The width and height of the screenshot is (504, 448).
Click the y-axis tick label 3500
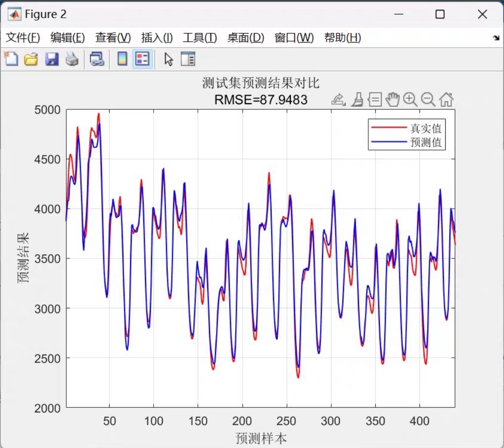click(47, 259)
